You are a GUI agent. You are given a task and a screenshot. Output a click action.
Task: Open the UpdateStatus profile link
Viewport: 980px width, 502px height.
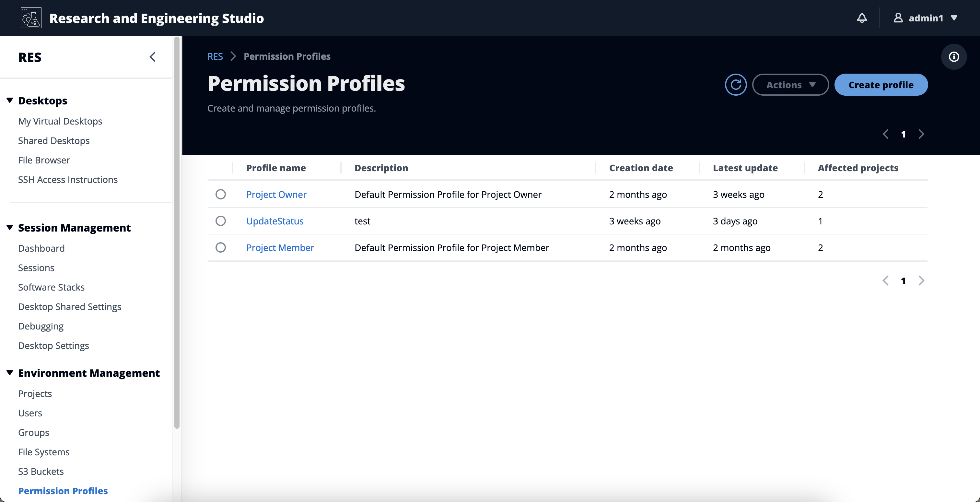(275, 221)
